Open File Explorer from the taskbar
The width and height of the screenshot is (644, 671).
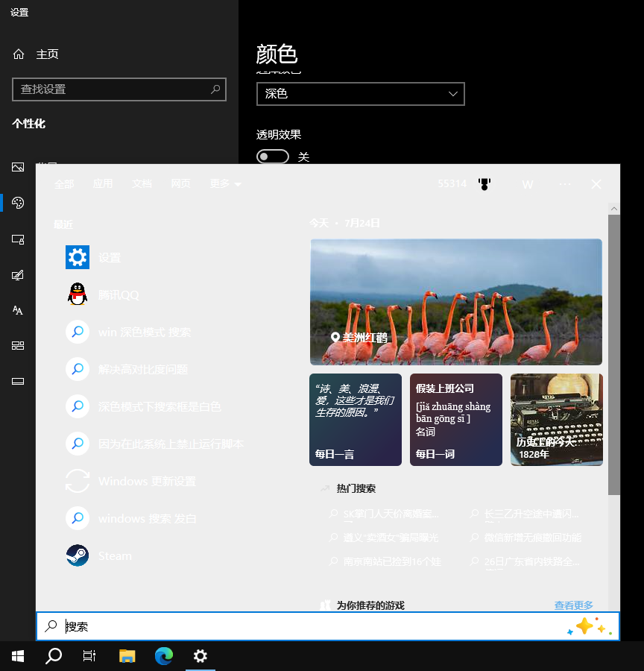click(x=127, y=656)
